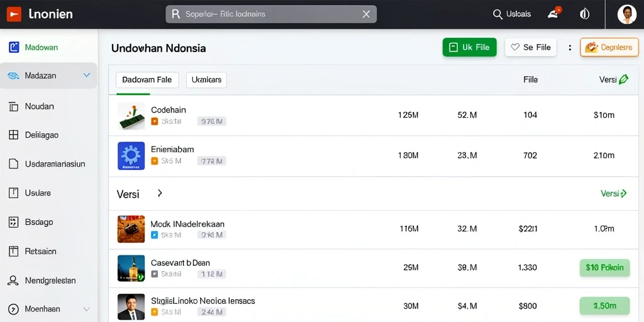Open the Deliiagao grid icon in sidebar
Screen dimensions: 644x322
click(x=14, y=135)
